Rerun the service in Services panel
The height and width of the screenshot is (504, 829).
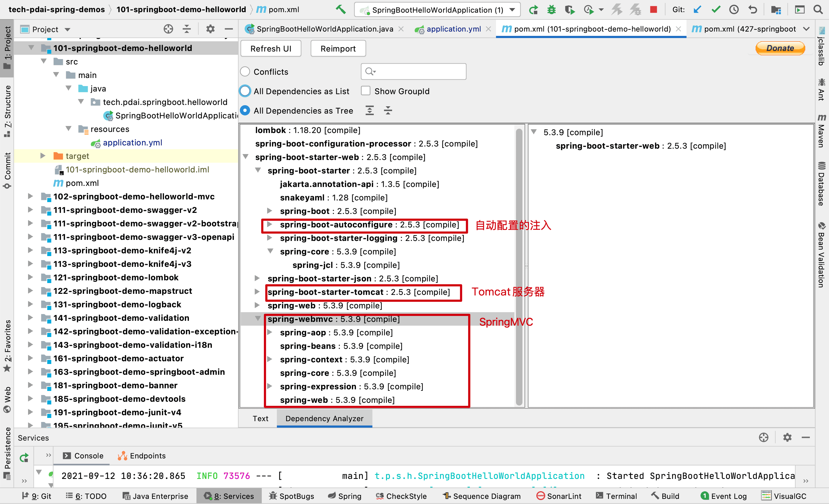pos(24,458)
